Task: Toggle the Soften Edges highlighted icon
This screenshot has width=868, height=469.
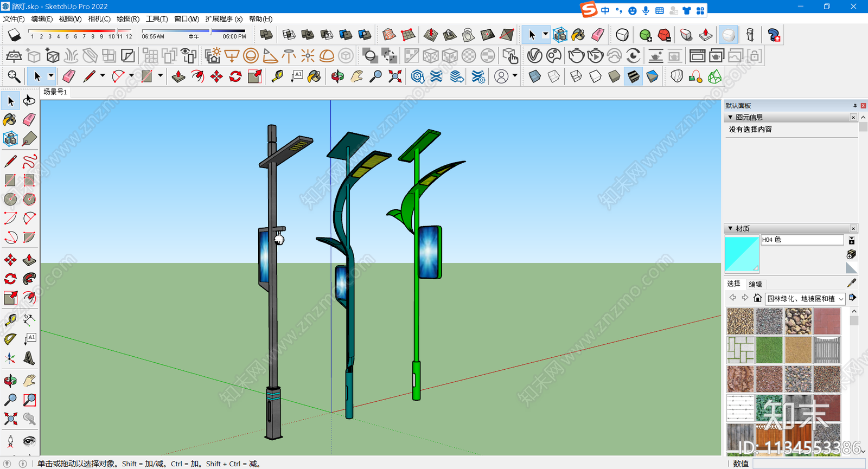Action: pyautogui.click(x=729, y=35)
